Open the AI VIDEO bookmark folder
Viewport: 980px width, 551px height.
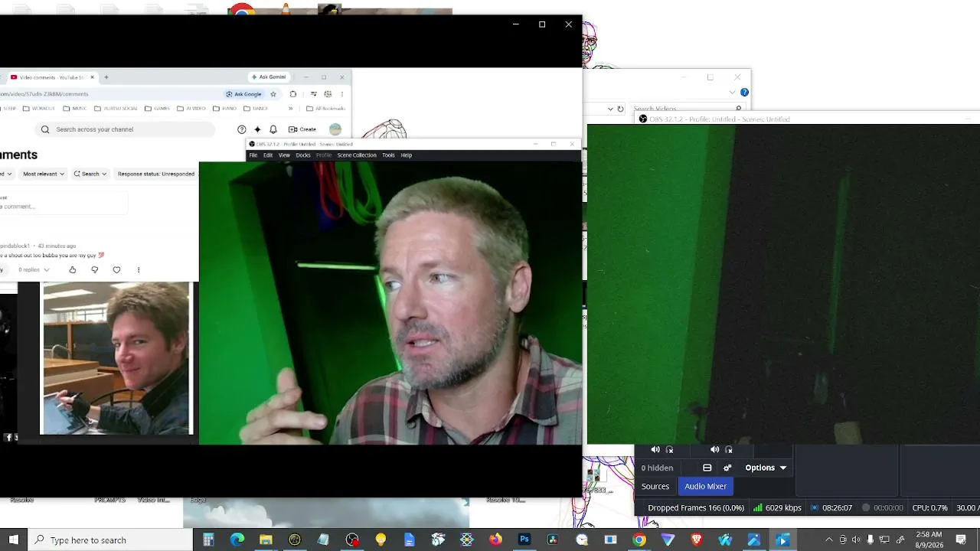click(x=191, y=109)
